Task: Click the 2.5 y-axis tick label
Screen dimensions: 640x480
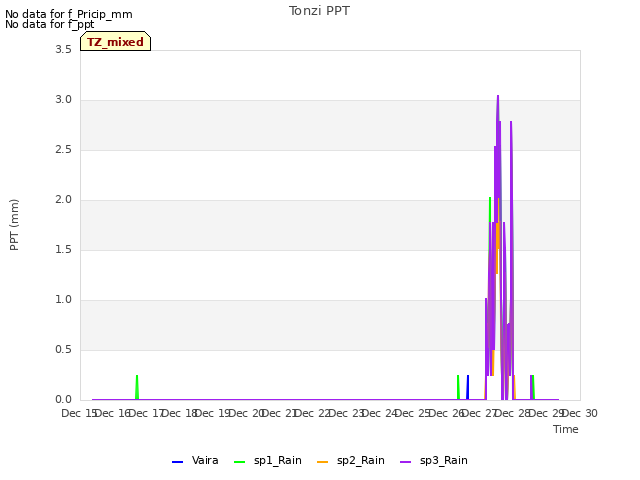Action: 63,149
